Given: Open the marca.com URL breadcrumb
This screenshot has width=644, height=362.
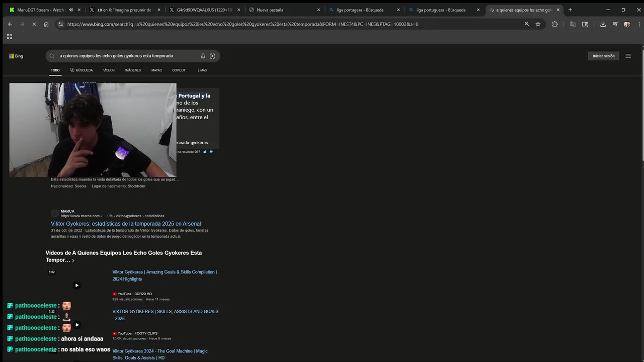Looking at the screenshot, I should (112, 216).
